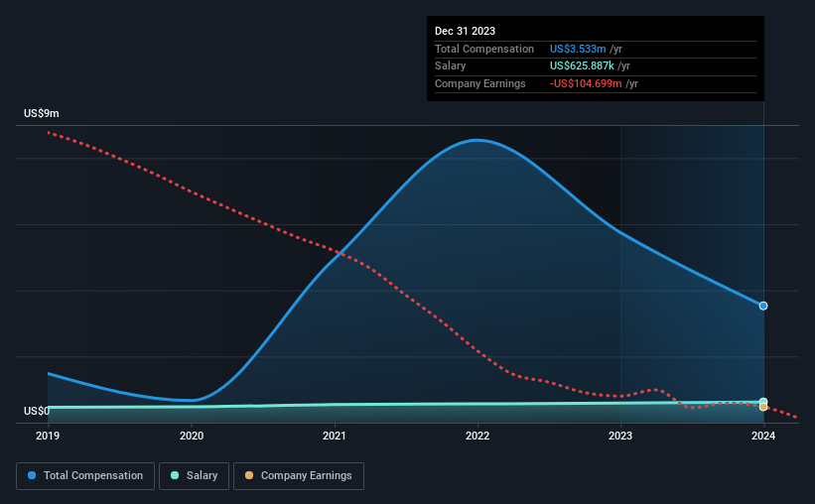Screen dimensions: 815x504
Task: Click the 2019 x-axis label
Action: point(48,436)
